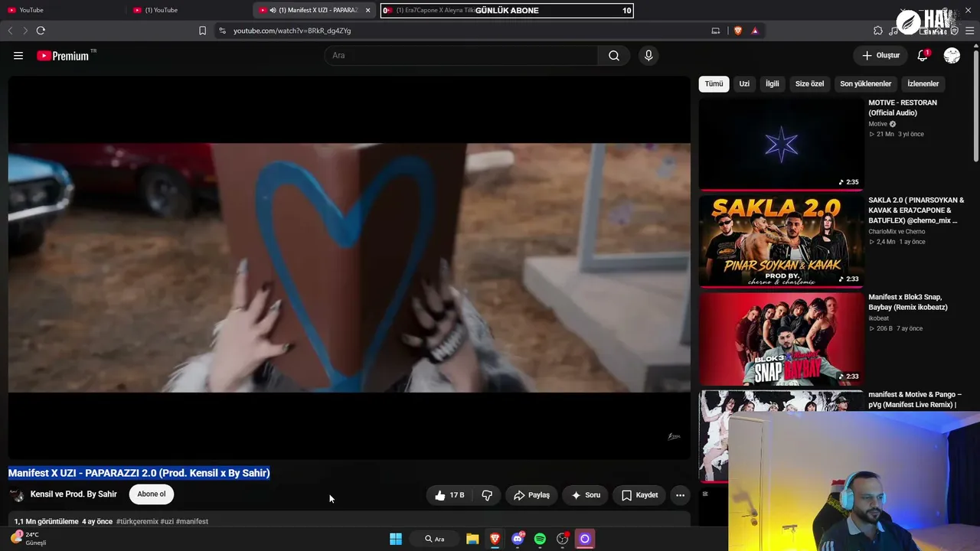This screenshot has width=980, height=551.
Task: Click the "Oluştur" create button
Action: pos(880,55)
